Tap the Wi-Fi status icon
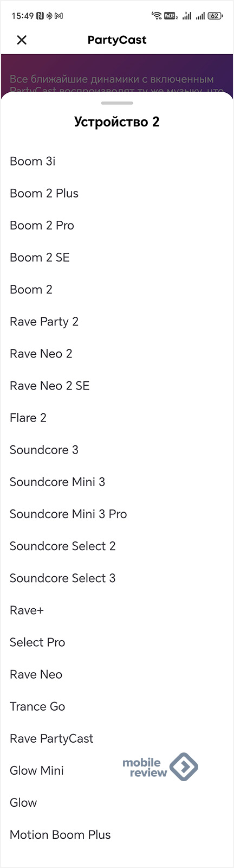The width and height of the screenshot is (234, 868). (157, 16)
